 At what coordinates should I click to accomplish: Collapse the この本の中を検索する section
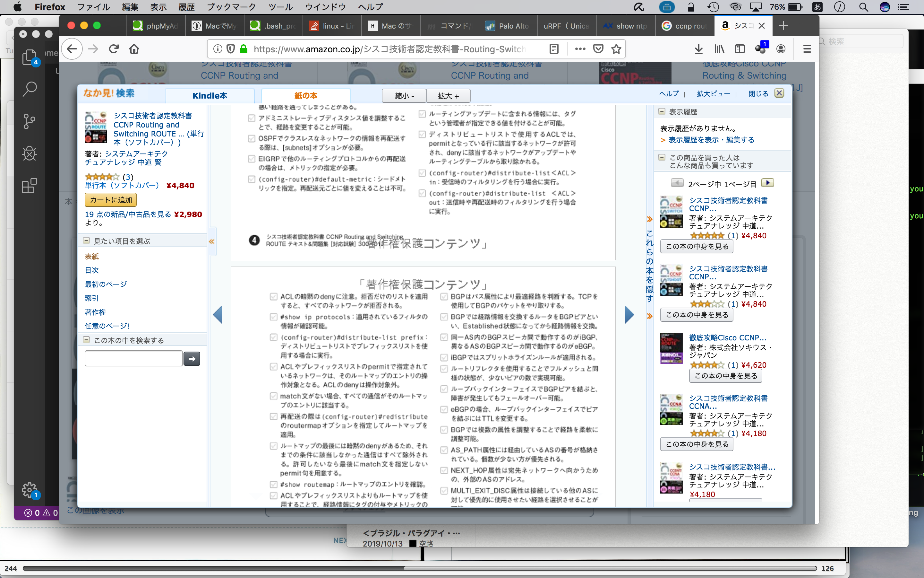pos(86,340)
